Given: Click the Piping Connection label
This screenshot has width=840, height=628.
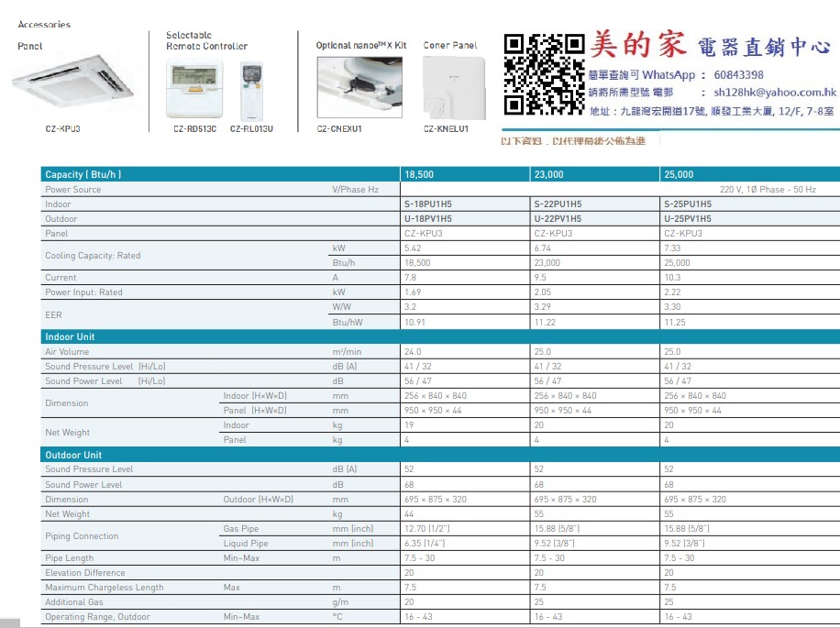Looking at the screenshot, I should coord(82,536).
